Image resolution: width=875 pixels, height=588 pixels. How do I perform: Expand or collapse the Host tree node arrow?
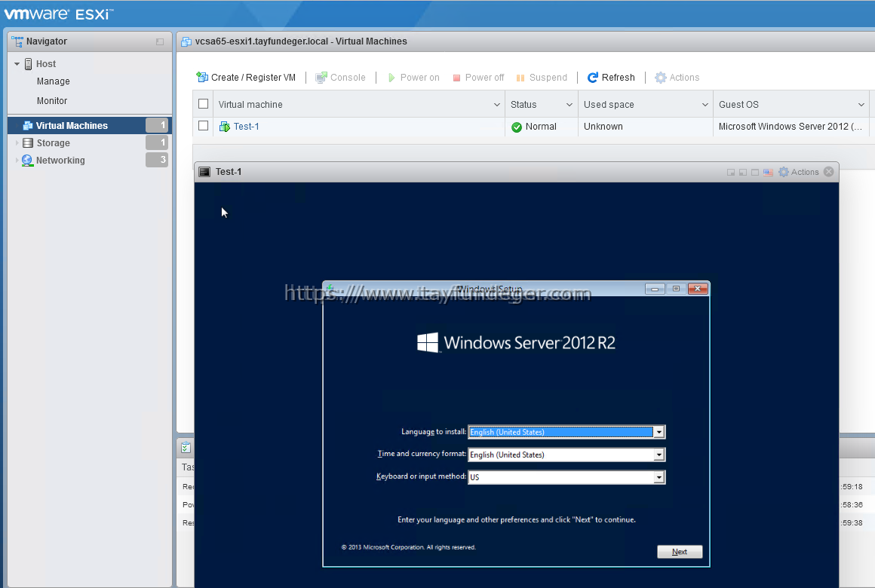(x=17, y=64)
